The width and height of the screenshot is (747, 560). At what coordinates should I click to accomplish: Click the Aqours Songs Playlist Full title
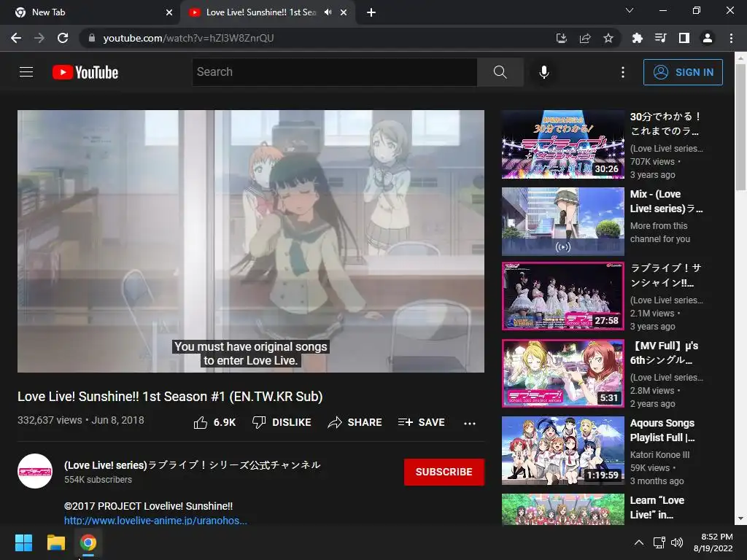(x=662, y=430)
